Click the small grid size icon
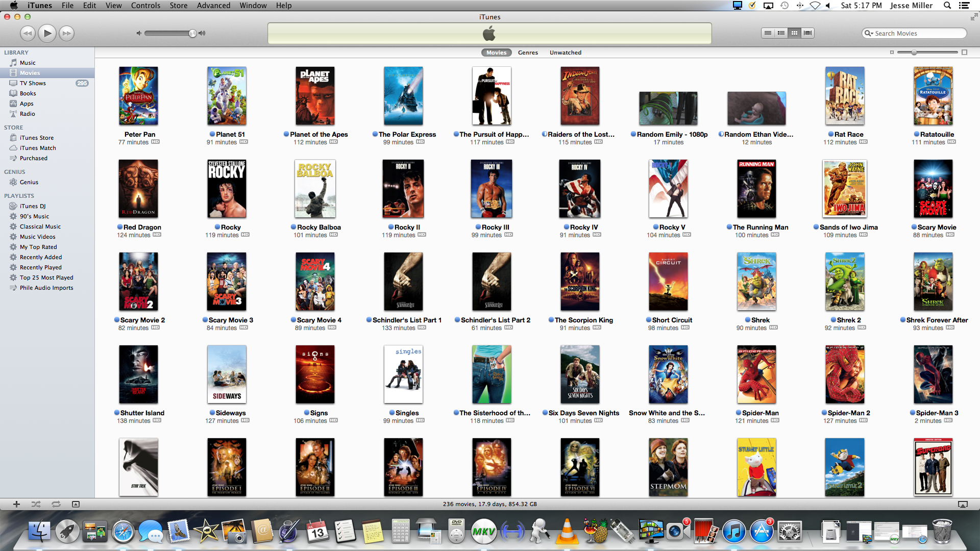980x551 pixels. (892, 52)
